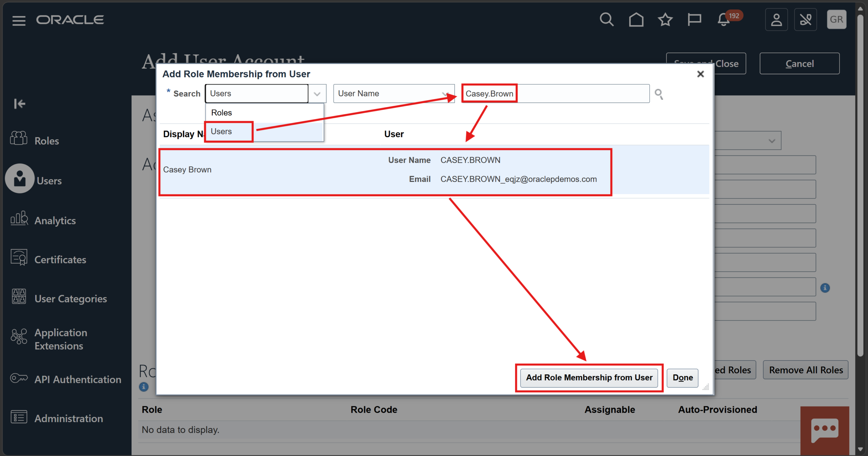Click the Role Code column header

[374, 410]
